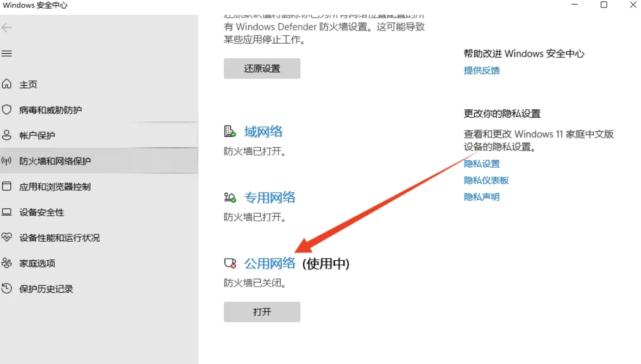Image resolution: width=641 pixels, height=364 pixels.
Task: Minimize the Windows 安全中心 window
Action: pyautogui.click(x=575, y=5)
